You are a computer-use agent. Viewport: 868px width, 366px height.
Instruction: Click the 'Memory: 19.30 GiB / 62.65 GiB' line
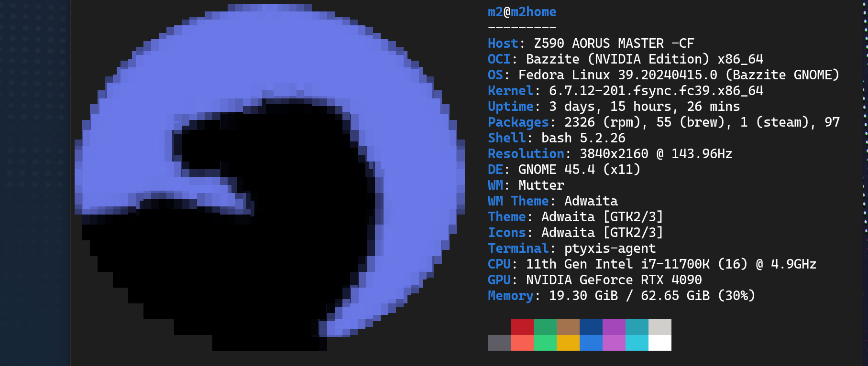pyautogui.click(x=622, y=296)
